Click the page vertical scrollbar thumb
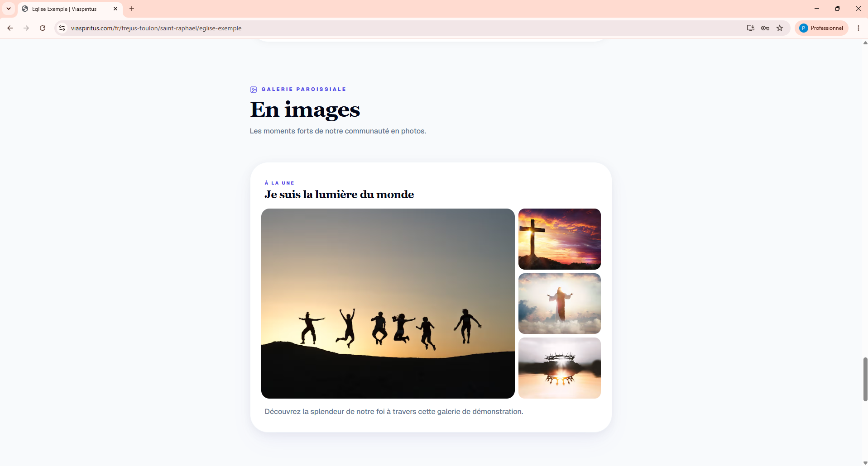This screenshot has width=868, height=466. point(865,379)
